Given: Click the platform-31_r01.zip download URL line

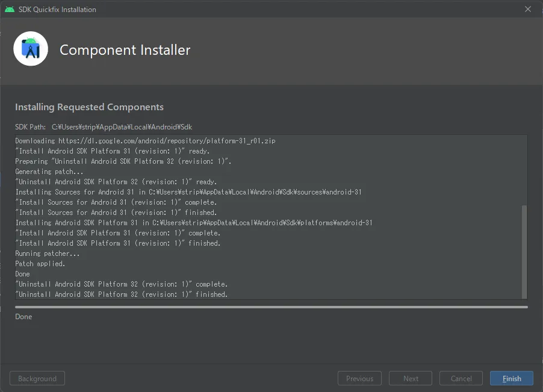Looking at the screenshot, I should pos(145,141).
